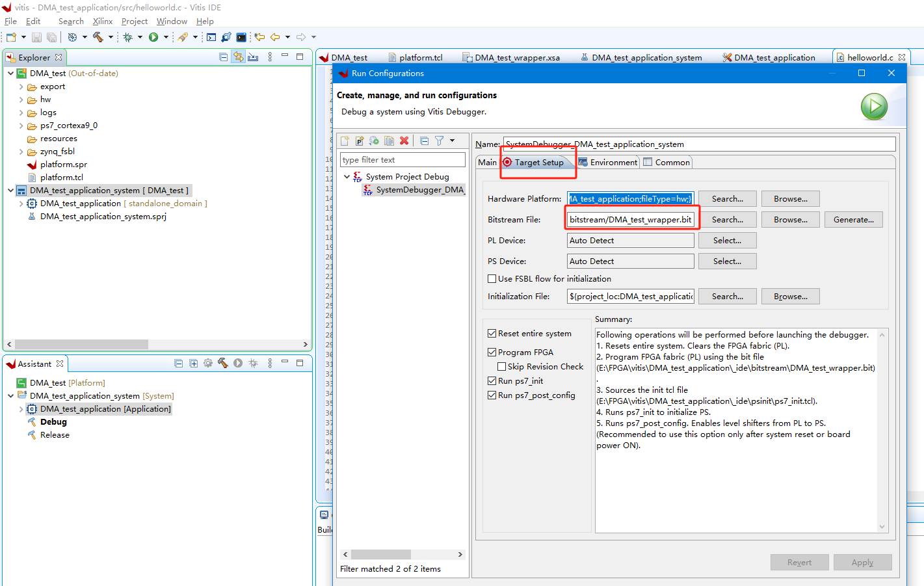Open the Xilinx menu
Image resolution: width=924 pixels, height=586 pixels.
[x=102, y=21]
